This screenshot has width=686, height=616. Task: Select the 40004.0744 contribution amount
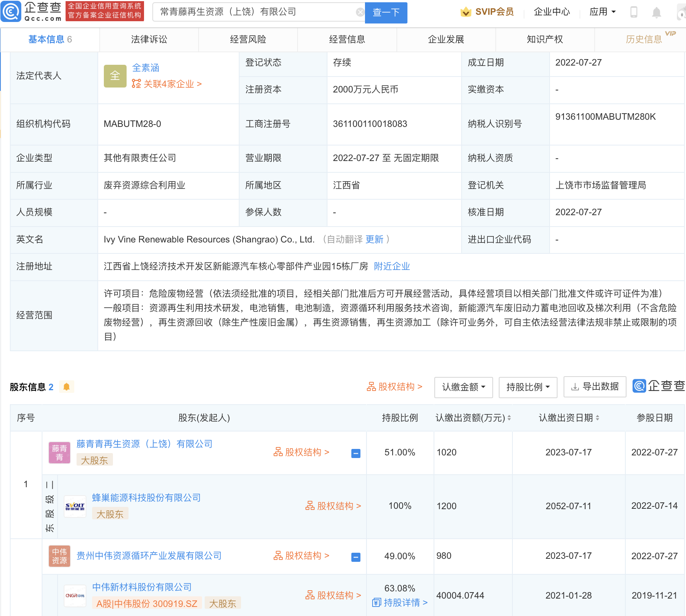click(x=460, y=596)
